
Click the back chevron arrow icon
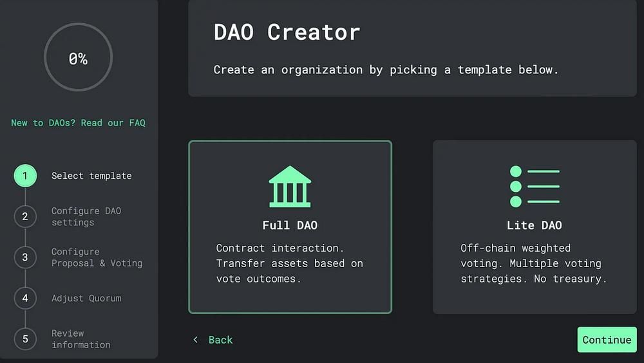(x=196, y=340)
